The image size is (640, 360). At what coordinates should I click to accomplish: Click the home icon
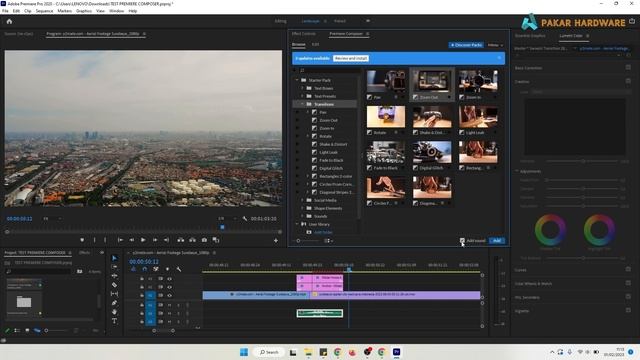point(9,21)
